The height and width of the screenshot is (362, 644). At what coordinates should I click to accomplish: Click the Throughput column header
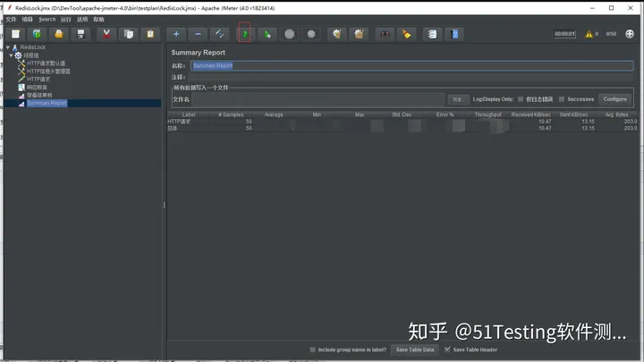[x=488, y=115]
